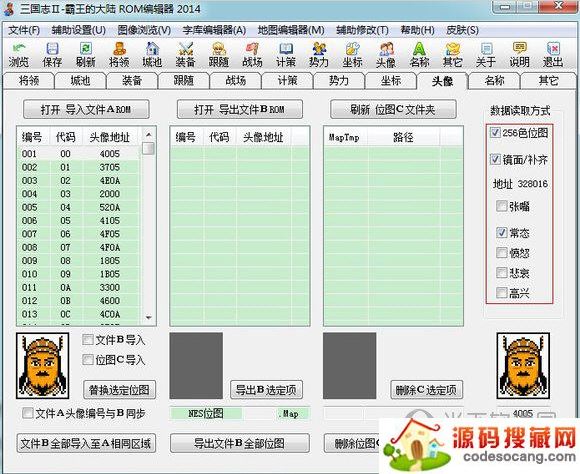Viewport: 580px width, 474px height.
Task: Click 文件B全部导入至A相同区域 button
Action: (x=86, y=443)
